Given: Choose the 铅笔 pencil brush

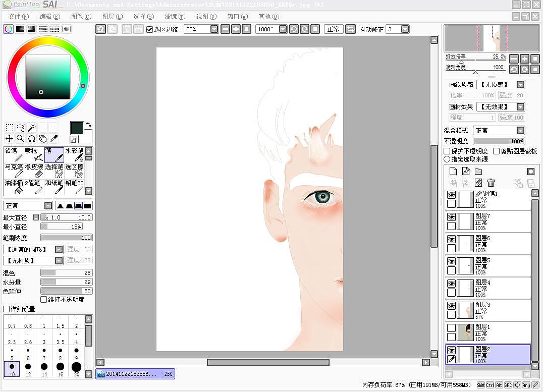Looking at the screenshot, I should [14, 154].
